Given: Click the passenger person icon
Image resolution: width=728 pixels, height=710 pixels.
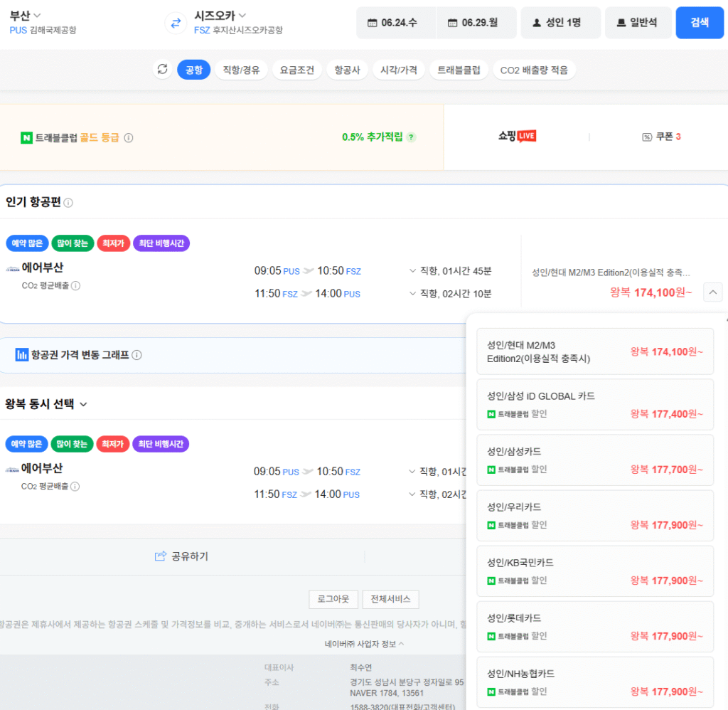Looking at the screenshot, I should point(536,22).
